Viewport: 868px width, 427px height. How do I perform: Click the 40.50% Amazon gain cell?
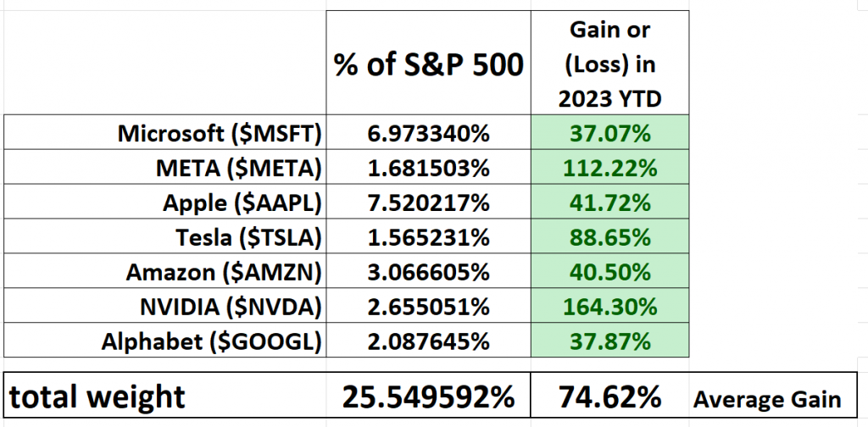[610, 273]
